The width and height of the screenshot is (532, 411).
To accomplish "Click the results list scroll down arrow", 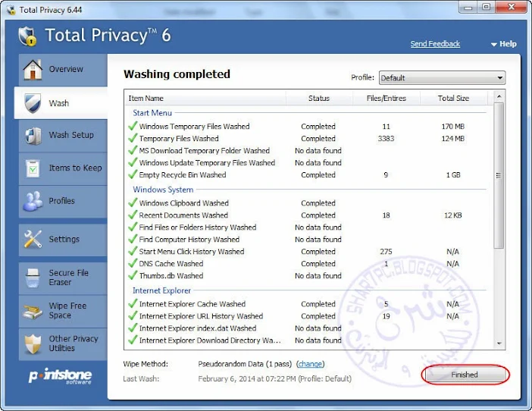I will (499, 344).
